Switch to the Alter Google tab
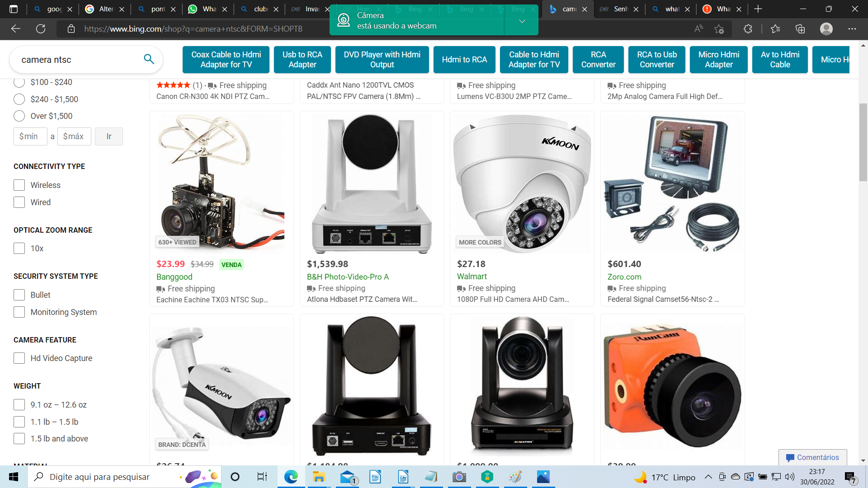 (x=105, y=9)
